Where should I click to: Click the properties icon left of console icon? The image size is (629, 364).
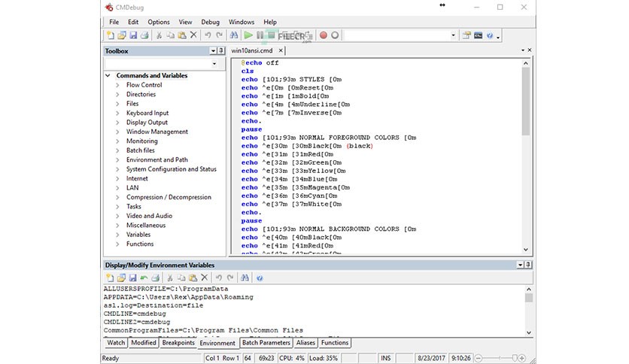coord(466,35)
